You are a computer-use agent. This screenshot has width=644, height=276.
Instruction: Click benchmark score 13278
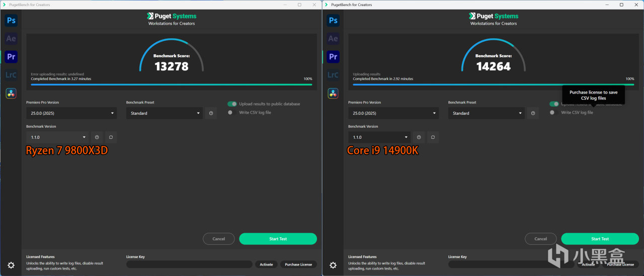coord(172,66)
